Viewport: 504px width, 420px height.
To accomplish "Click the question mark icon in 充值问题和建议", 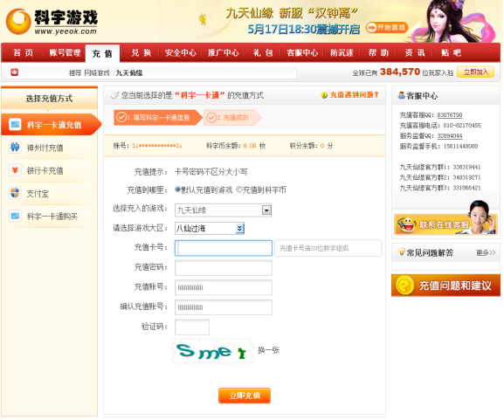I will pos(404,286).
